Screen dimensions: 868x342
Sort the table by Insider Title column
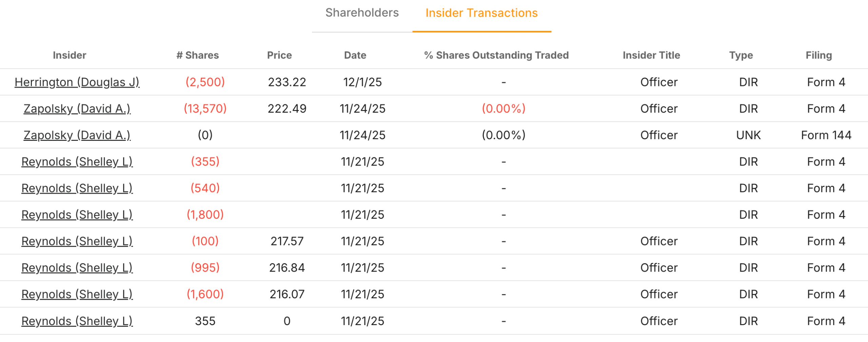pos(651,55)
